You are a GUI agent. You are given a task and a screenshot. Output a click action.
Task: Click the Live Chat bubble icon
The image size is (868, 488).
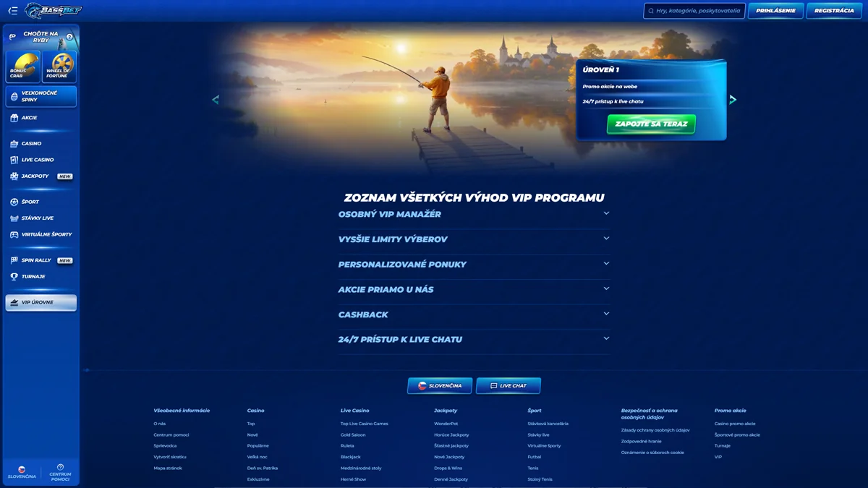pyautogui.click(x=493, y=386)
